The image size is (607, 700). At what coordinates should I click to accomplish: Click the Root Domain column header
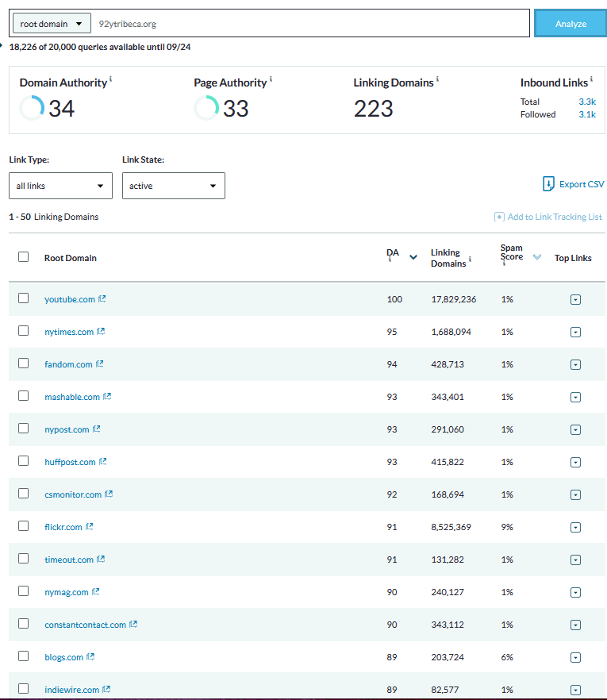coord(71,258)
